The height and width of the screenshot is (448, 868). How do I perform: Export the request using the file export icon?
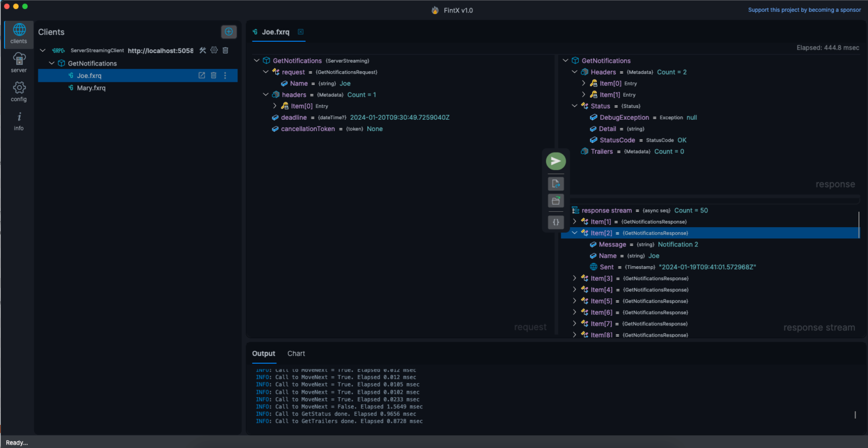(x=555, y=183)
